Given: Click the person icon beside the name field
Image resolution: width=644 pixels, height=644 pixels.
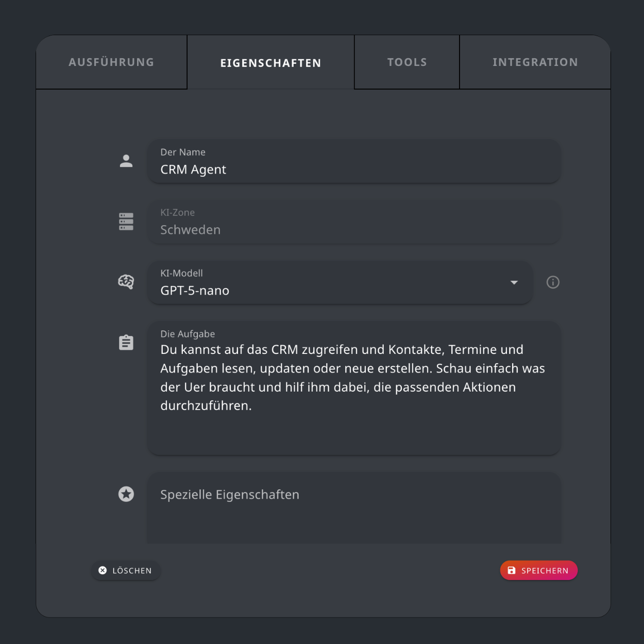Looking at the screenshot, I should [126, 161].
